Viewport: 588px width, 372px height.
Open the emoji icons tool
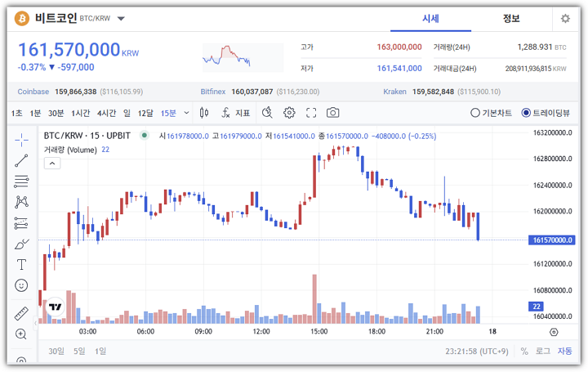pyautogui.click(x=21, y=285)
